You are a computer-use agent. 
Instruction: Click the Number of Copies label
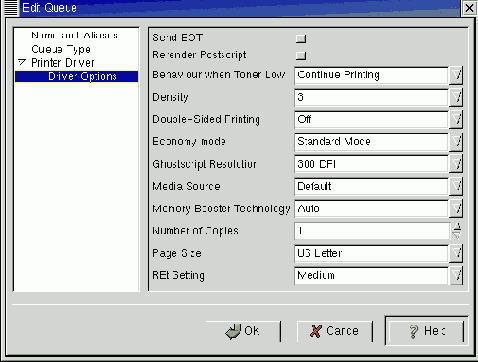pos(195,231)
